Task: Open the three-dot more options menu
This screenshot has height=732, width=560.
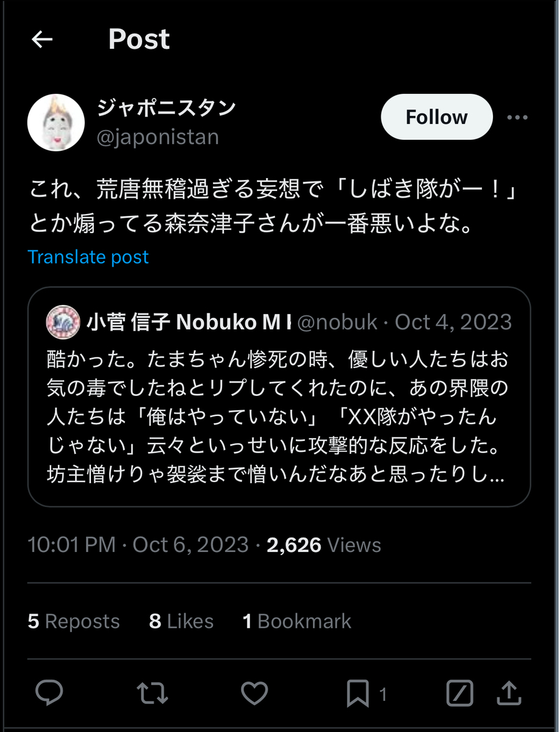Action: tap(517, 117)
